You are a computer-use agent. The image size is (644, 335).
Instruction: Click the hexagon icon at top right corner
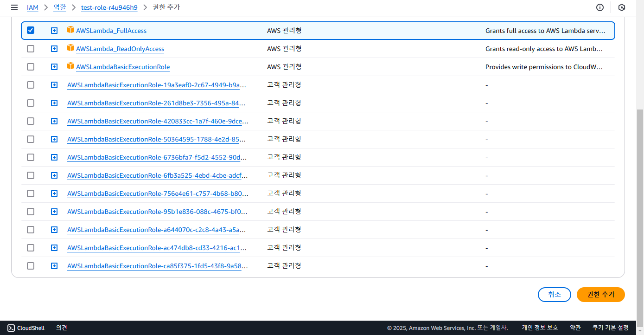coord(622,7)
